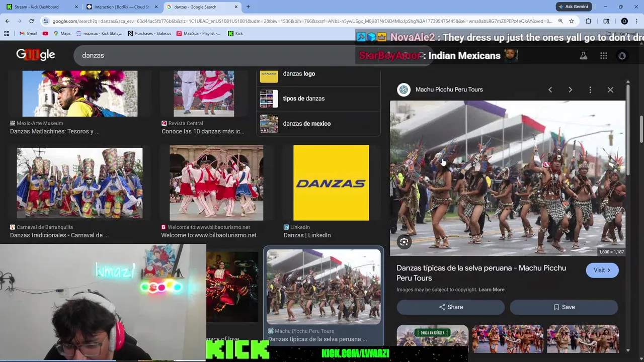The height and width of the screenshot is (362, 644).
Task: Open Revista Central dance image
Action: (204, 94)
